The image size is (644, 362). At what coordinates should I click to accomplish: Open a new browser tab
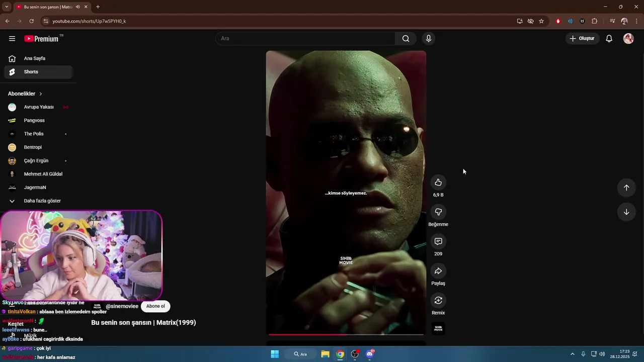[x=98, y=7]
